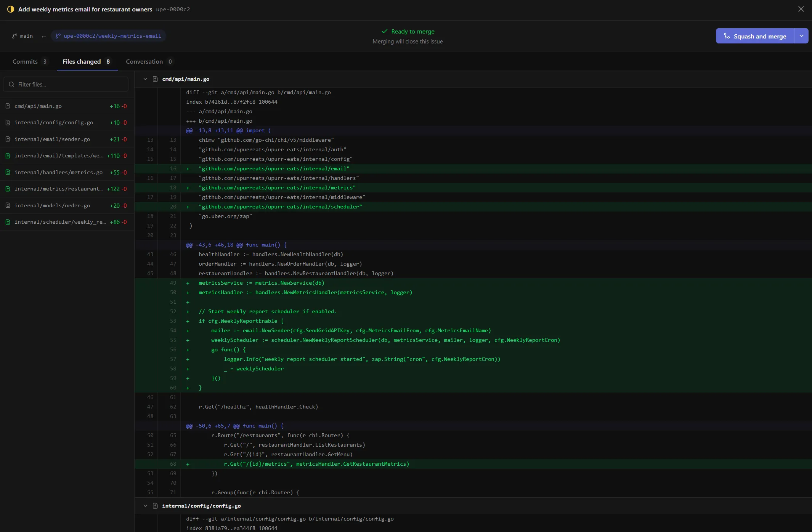Image resolution: width=812 pixels, height=532 pixels.
Task: Click the 'mailer := email.NewSender' line
Action: [x=473, y=330]
